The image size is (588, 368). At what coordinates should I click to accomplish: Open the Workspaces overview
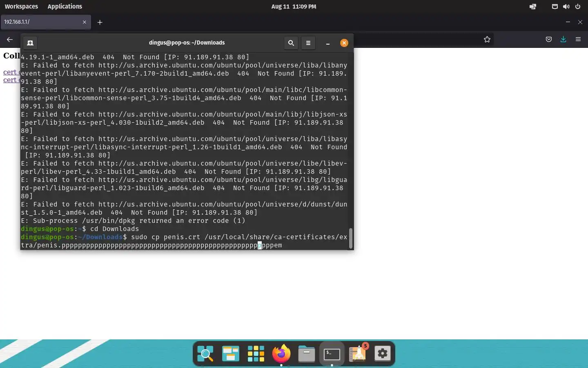(x=21, y=7)
